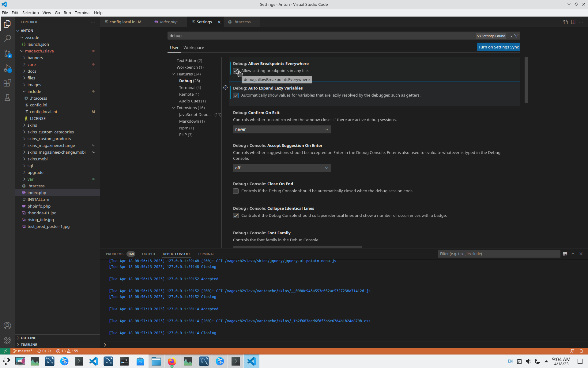
Task: Open the Testing flask icon
Action: [7, 98]
